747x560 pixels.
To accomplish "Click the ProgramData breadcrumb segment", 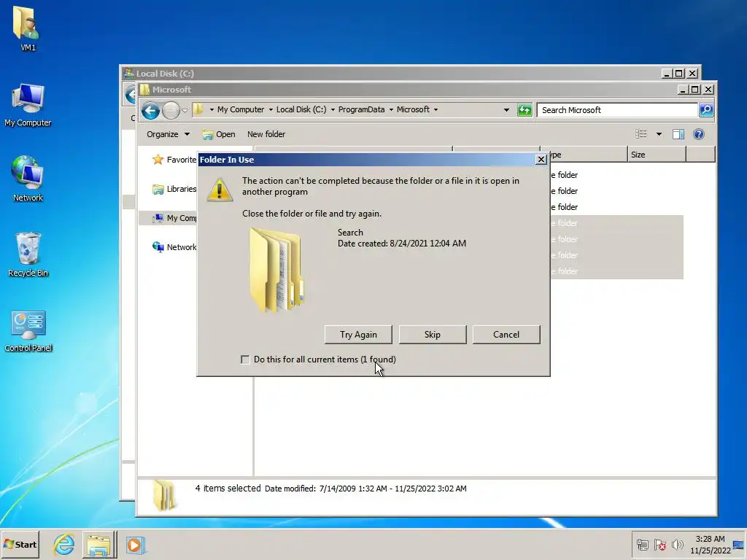I will coord(361,109).
